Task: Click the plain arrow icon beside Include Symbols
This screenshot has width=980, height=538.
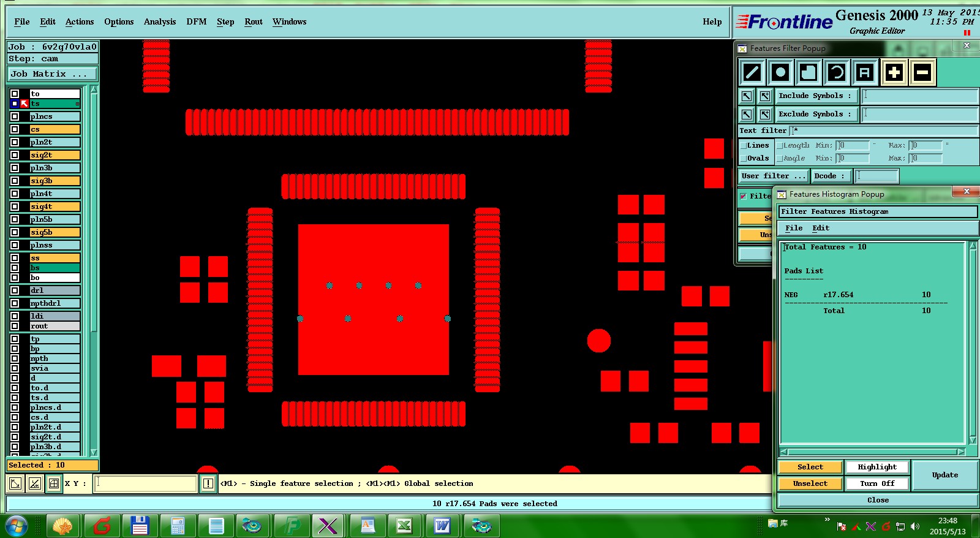Action: pyautogui.click(x=747, y=96)
